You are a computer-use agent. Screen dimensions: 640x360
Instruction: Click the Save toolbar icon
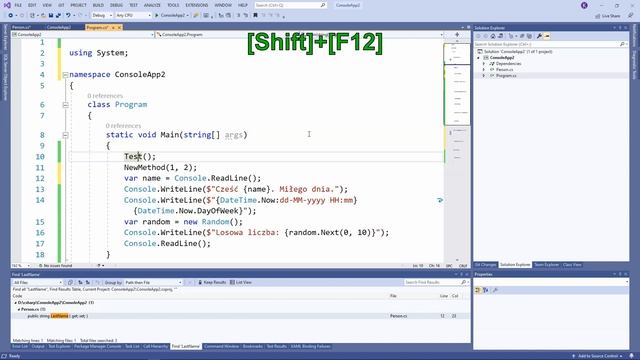[x=51, y=16]
